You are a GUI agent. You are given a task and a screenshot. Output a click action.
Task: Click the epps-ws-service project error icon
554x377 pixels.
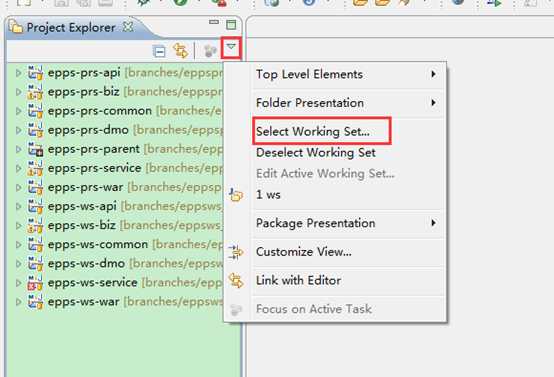click(35, 283)
